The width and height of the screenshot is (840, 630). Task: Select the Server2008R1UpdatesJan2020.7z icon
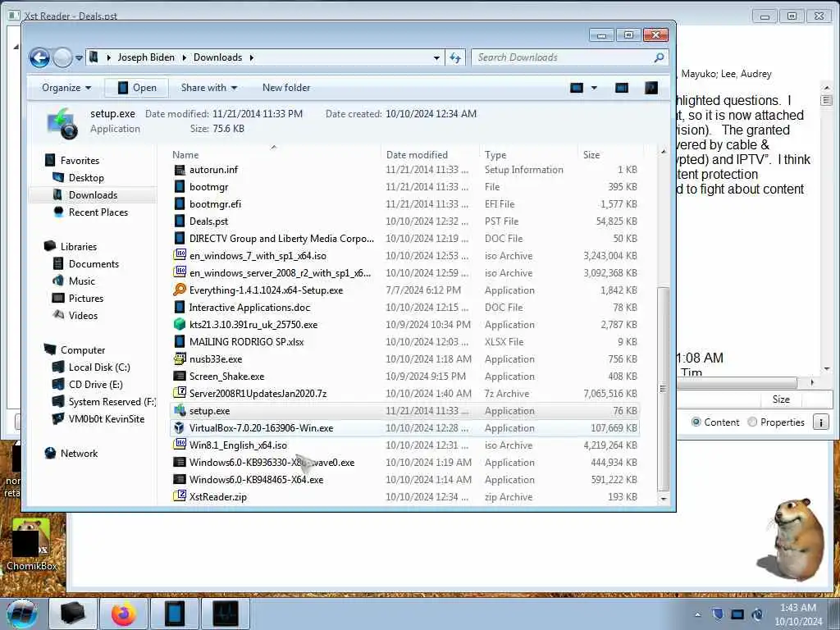click(x=180, y=393)
